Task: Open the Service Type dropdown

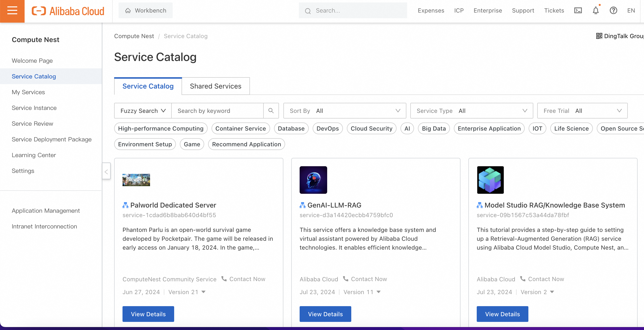Action: 472,110
